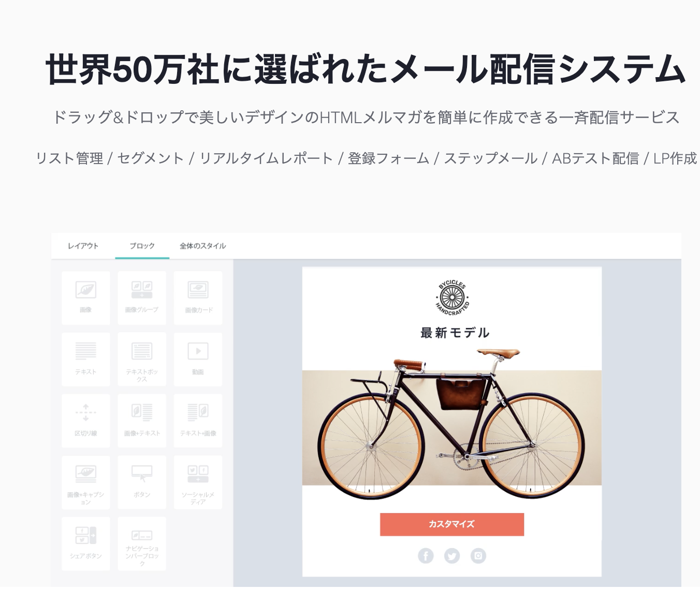The height and width of the screenshot is (589, 700).
Task: Select the シェアボタン block
Action: 86,543
